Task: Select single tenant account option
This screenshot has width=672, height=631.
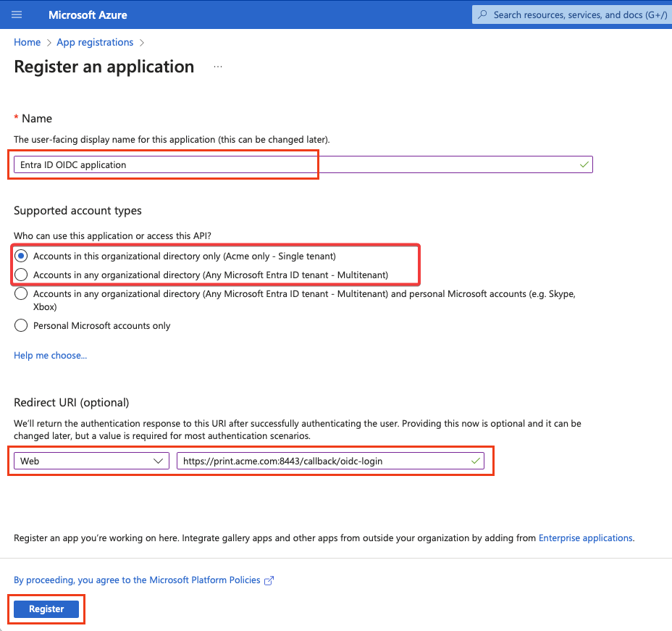Action: pyautogui.click(x=21, y=256)
